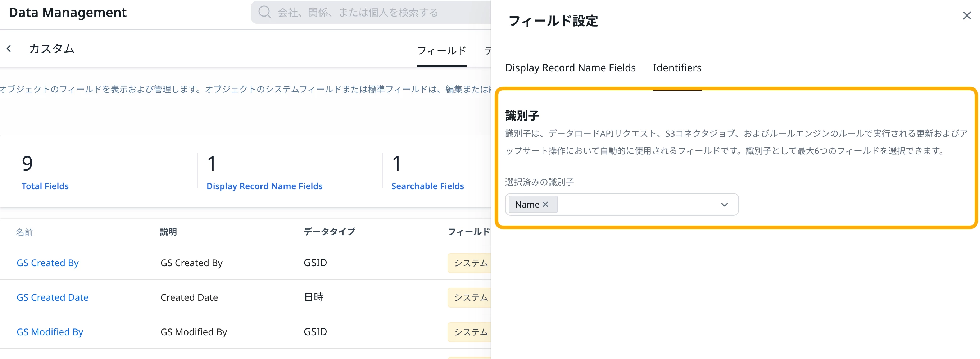This screenshot has height=359, width=980.
Task: Open the GS Created By field
Action: [x=47, y=263]
